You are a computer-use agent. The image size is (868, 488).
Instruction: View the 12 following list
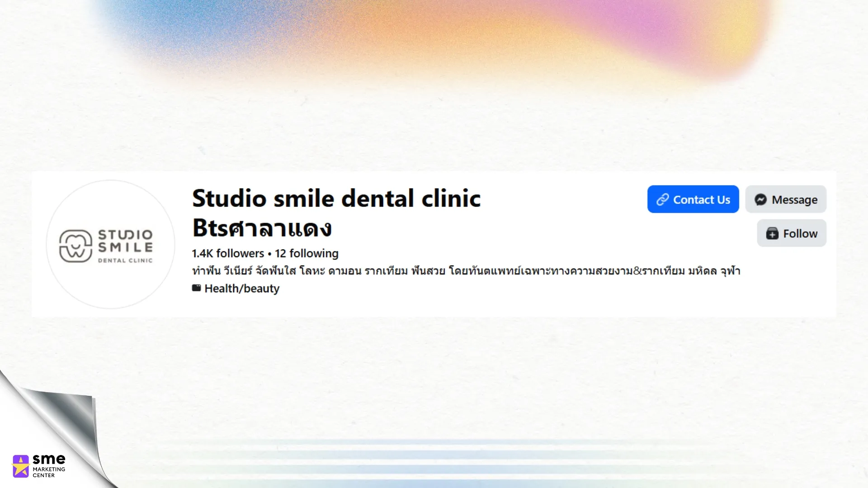click(x=307, y=253)
